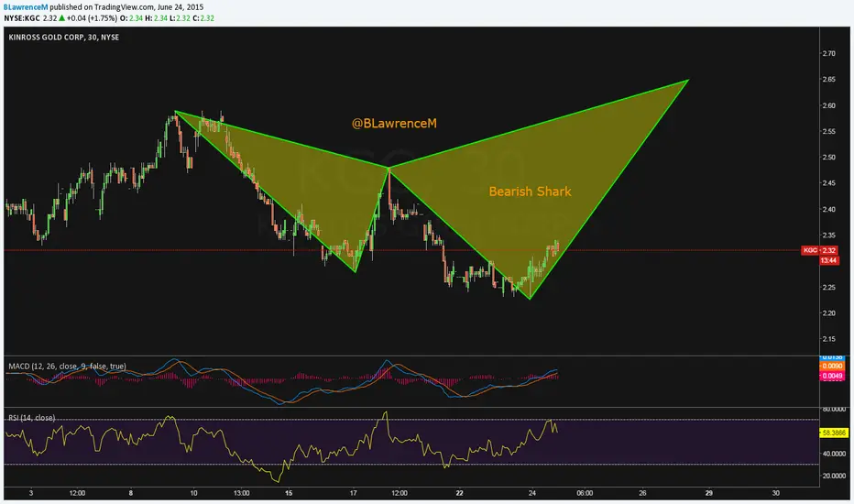Click the 2.35 price axis label
Screen dimensions: 854x504
point(828,235)
